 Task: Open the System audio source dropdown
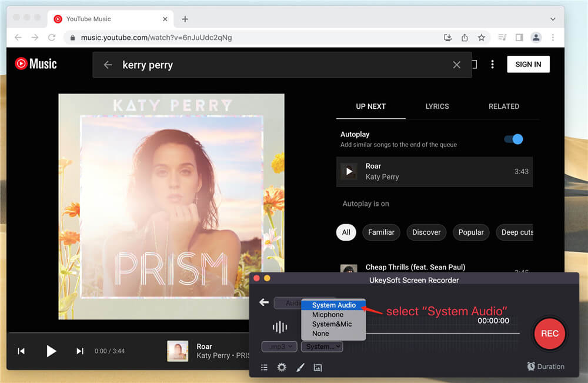[x=322, y=347]
